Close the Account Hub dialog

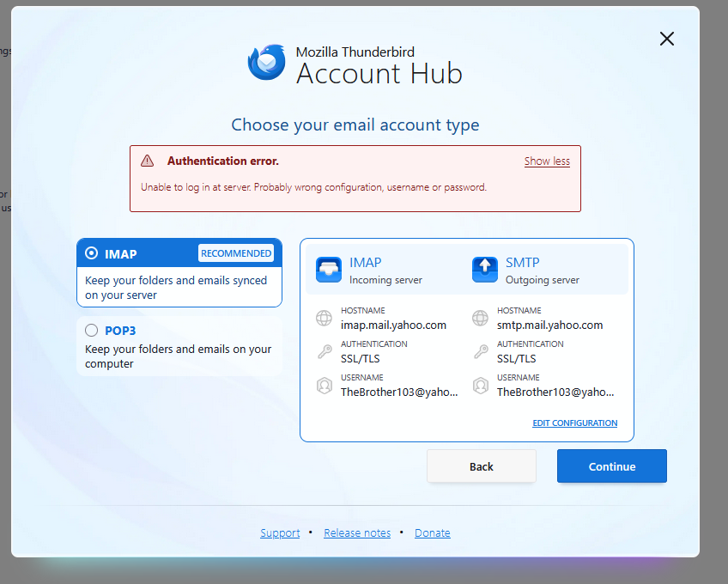[667, 39]
